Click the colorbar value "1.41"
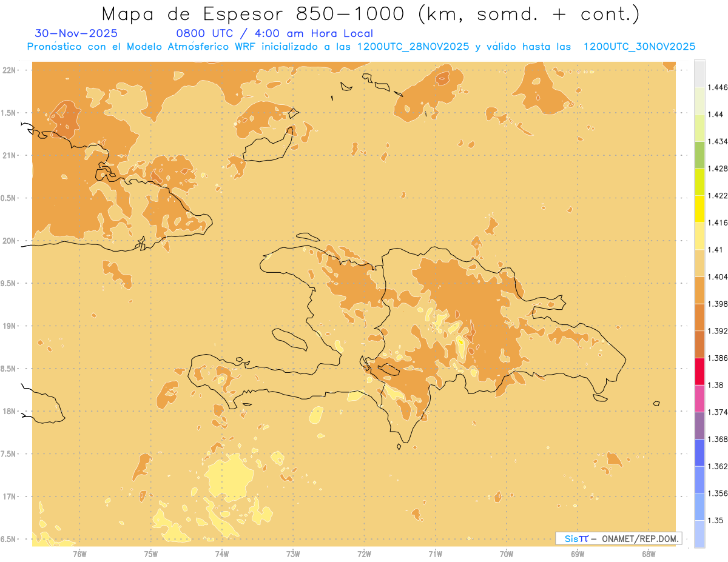 click(x=716, y=250)
